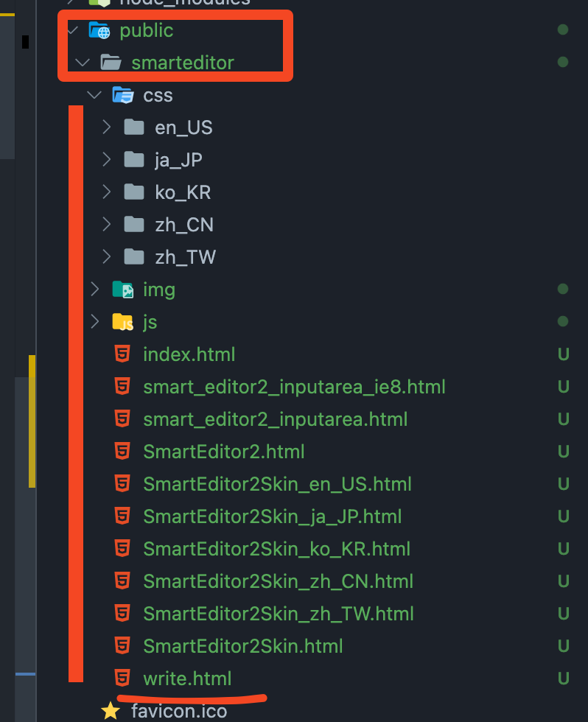
Task: Open the write.html file
Action: coord(187,679)
